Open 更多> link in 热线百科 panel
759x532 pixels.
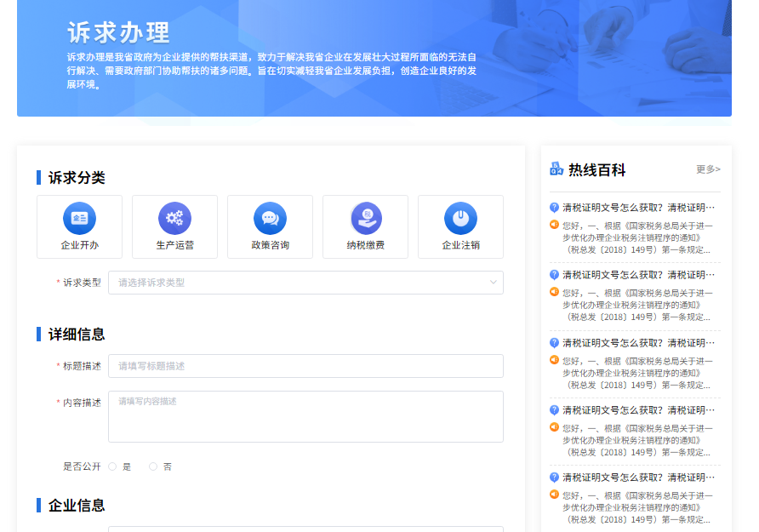[708, 169]
